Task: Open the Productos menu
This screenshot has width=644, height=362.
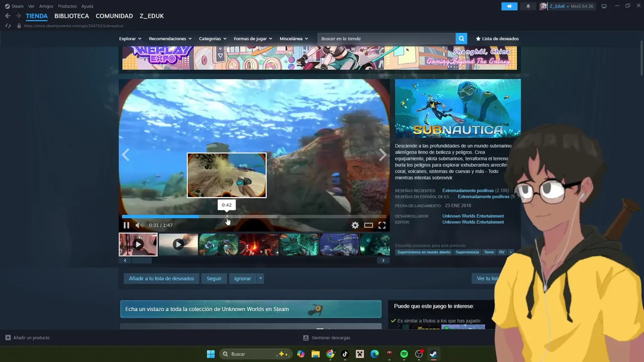Action: [67, 6]
